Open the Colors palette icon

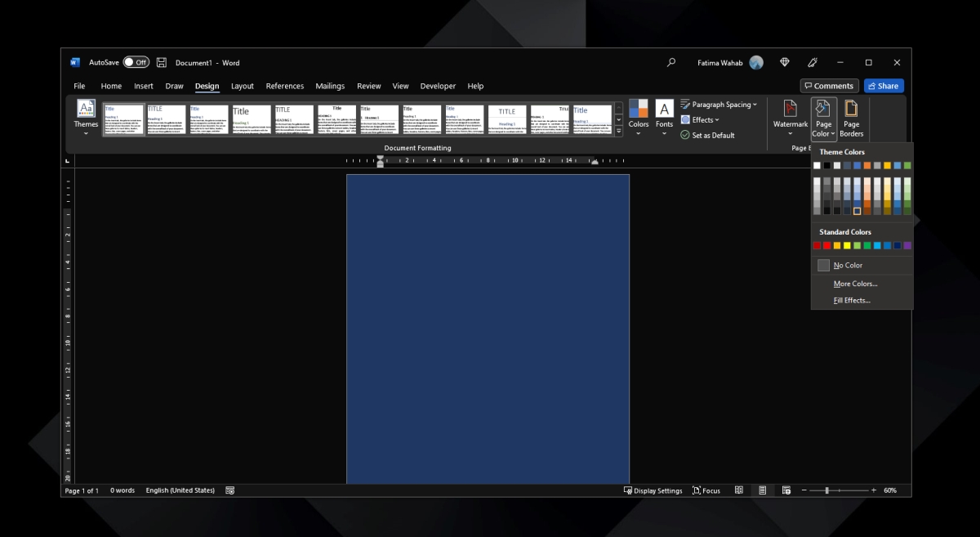639,110
